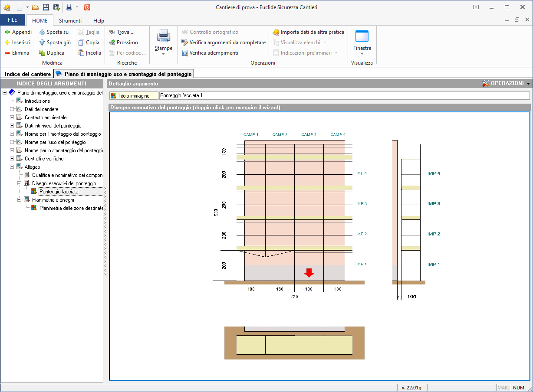Expand the Dati del cantiere node

click(x=12, y=109)
